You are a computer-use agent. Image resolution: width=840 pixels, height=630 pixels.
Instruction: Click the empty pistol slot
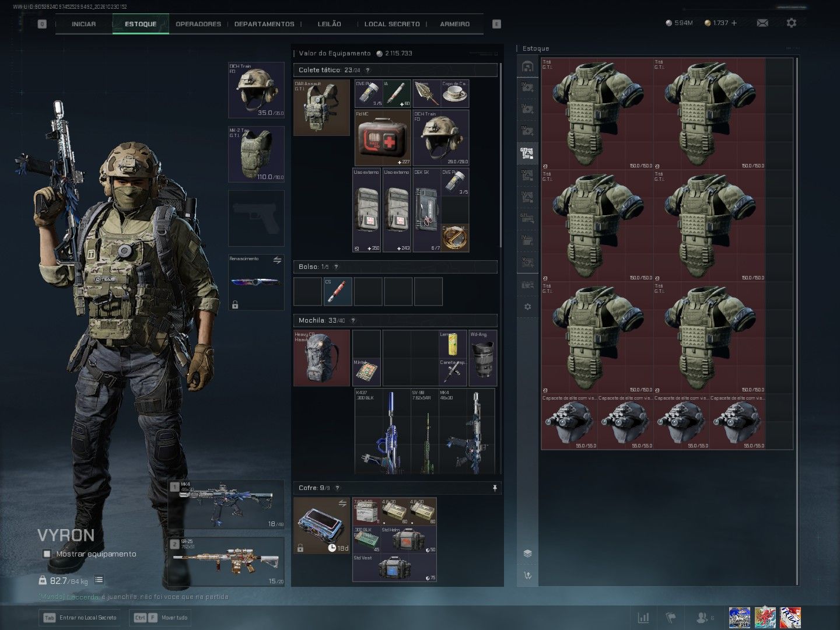click(256, 218)
